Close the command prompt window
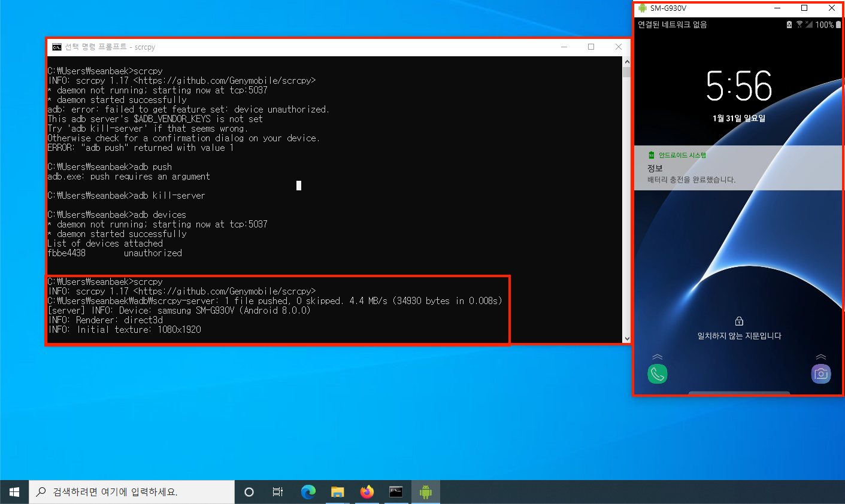Image resolution: width=845 pixels, height=504 pixels. click(619, 47)
